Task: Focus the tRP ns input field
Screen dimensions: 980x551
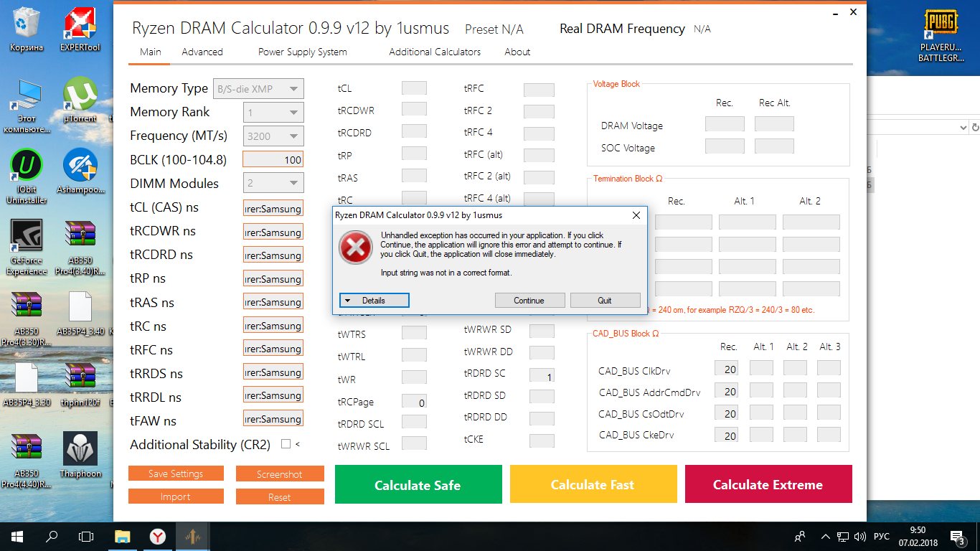Action: [x=273, y=278]
